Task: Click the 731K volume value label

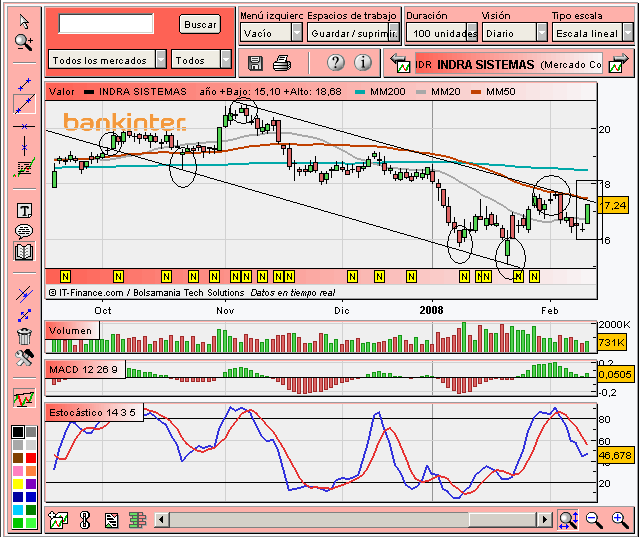Action: [x=612, y=342]
